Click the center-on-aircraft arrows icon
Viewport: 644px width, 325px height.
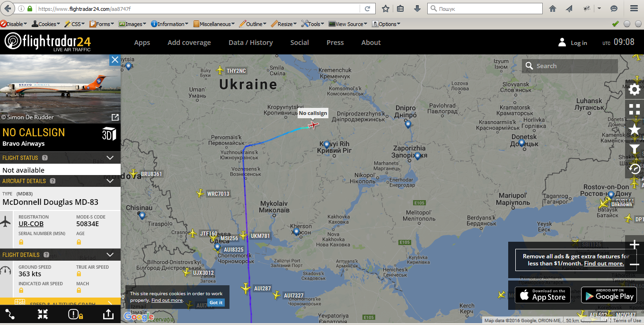43,314
